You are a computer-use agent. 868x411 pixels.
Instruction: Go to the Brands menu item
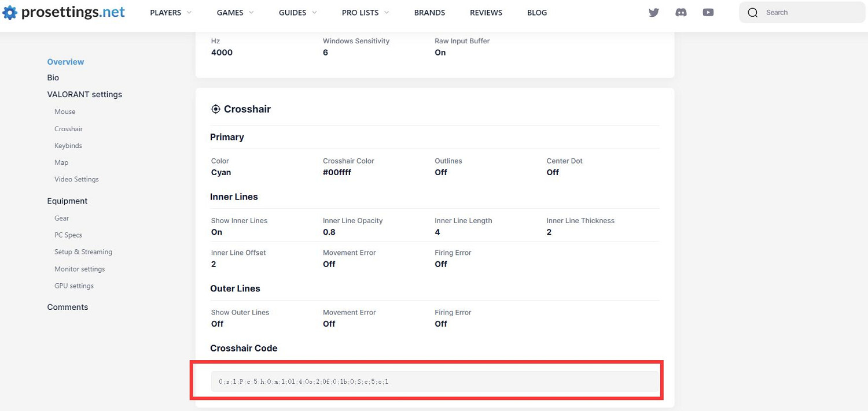[429, 13]
